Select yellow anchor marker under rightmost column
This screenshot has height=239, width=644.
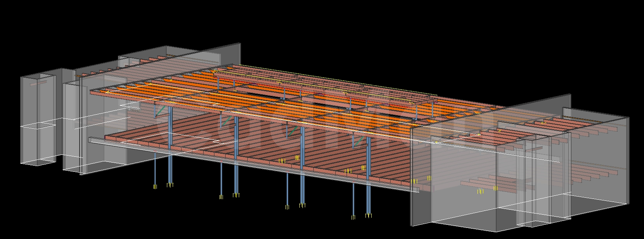[369, 216]
